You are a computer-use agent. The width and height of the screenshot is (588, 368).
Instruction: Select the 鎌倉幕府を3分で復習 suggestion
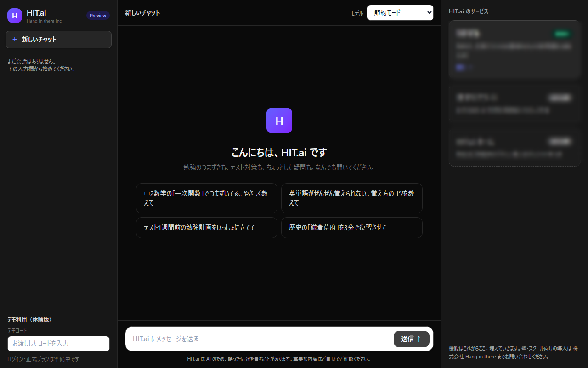(x=352, y=228)
